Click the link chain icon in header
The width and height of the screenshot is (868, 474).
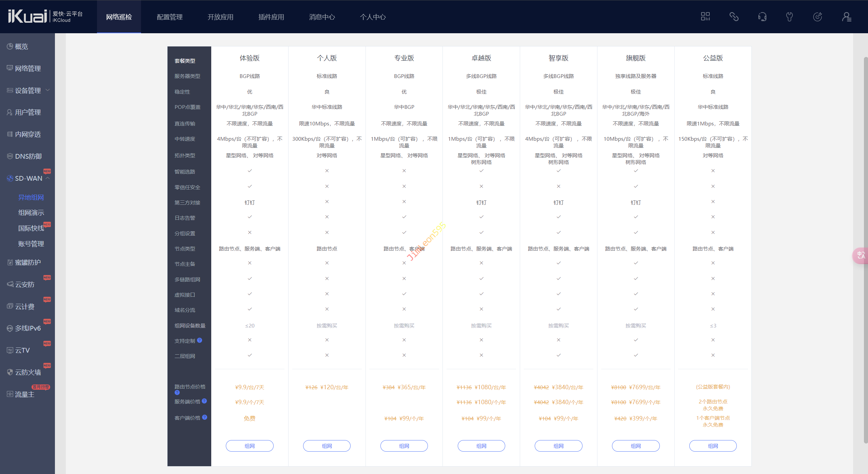click(x=734, y=17)
